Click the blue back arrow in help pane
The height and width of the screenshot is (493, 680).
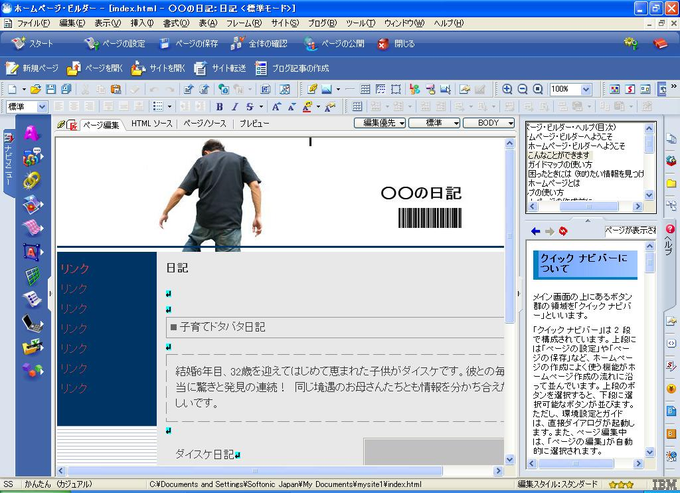click(536, 232)
